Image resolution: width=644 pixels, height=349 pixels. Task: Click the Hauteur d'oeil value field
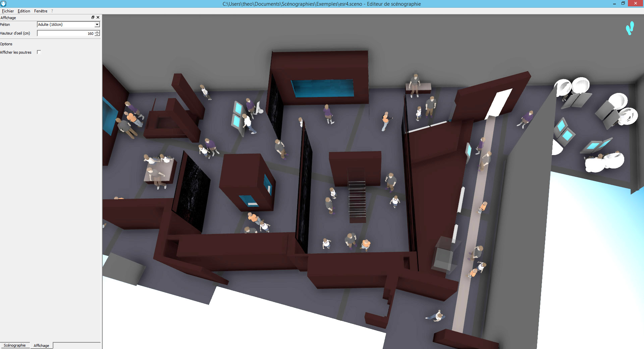[x=65, y=34]
